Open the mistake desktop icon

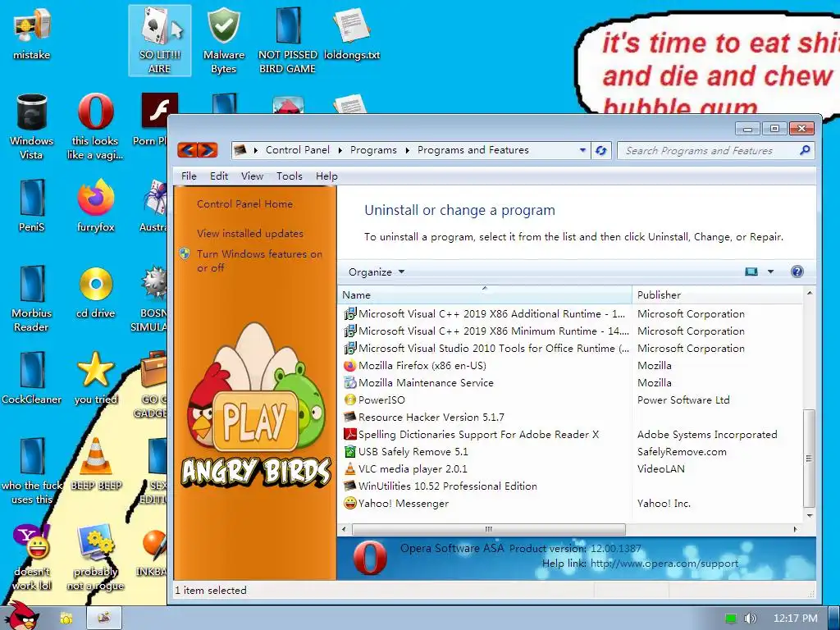(x=32, y=34)
